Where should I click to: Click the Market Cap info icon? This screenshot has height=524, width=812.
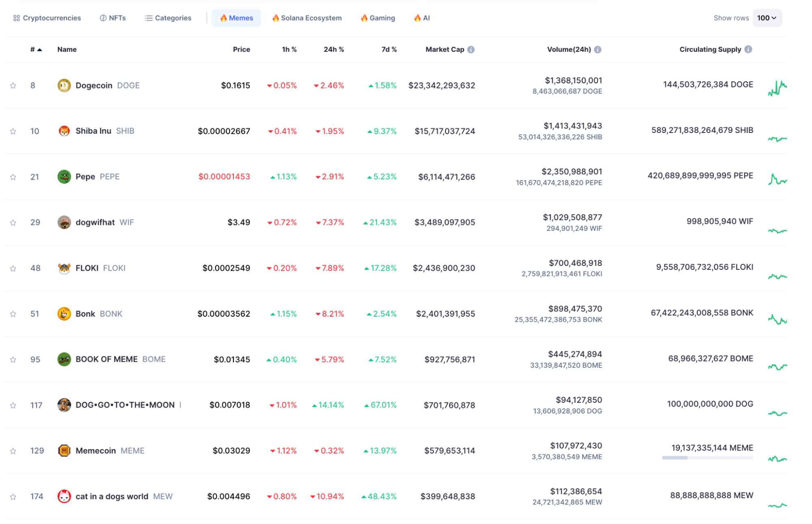click(471, 50)
